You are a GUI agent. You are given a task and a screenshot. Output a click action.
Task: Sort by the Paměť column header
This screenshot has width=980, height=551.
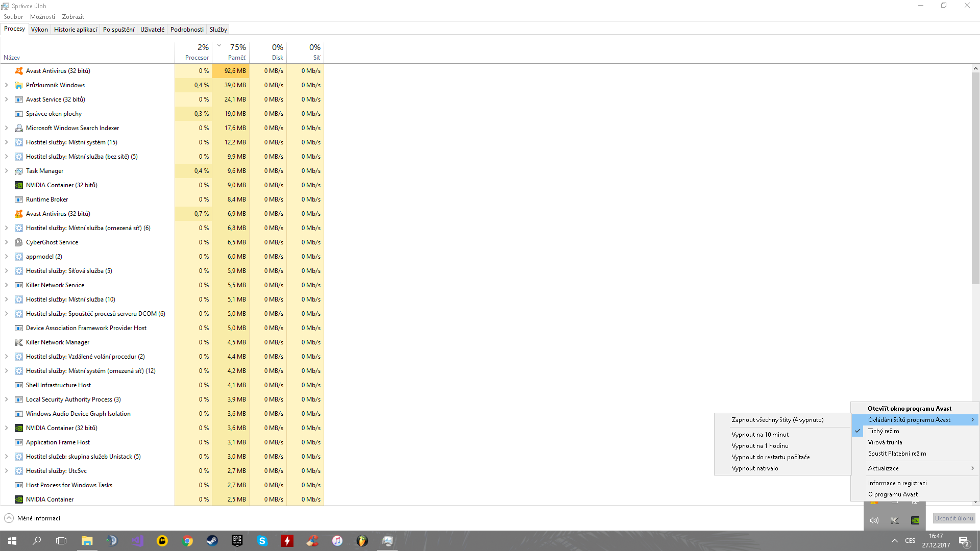pyautogui.click(x=231, y=52)
